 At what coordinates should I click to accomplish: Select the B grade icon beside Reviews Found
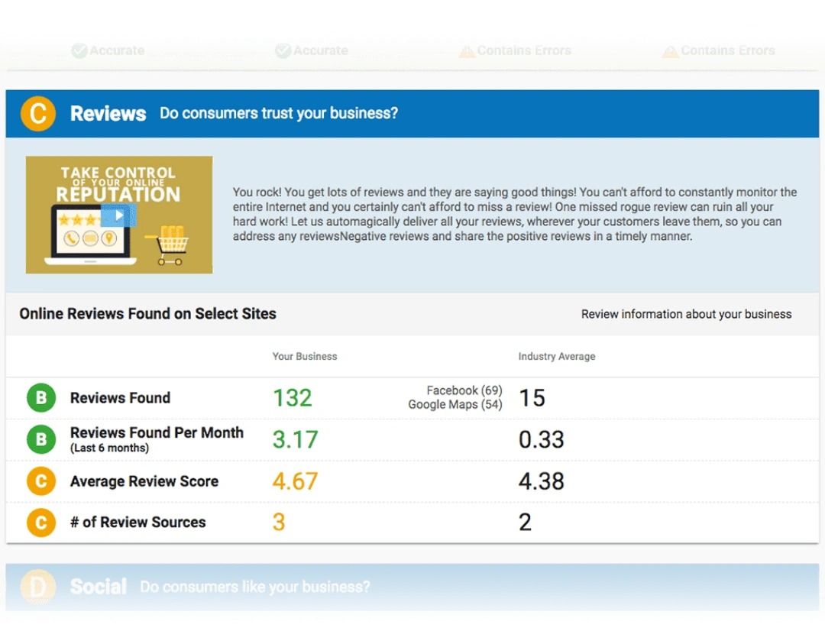point(40,397)
